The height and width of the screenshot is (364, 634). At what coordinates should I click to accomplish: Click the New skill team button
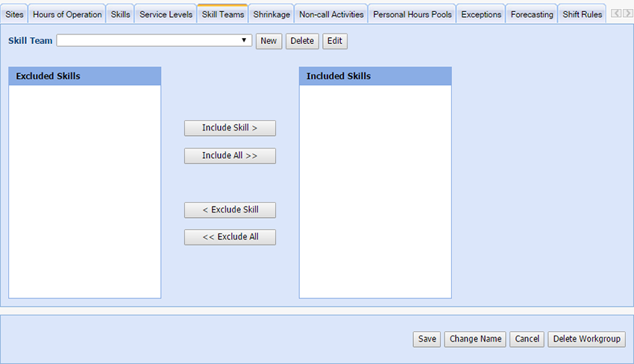[269, 41]
